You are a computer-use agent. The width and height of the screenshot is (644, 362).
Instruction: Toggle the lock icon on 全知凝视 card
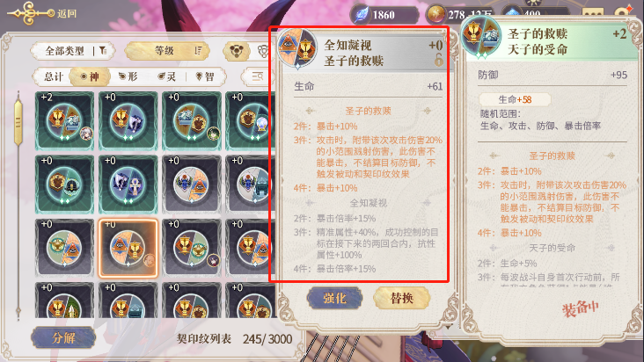click(x=439, y=61)
